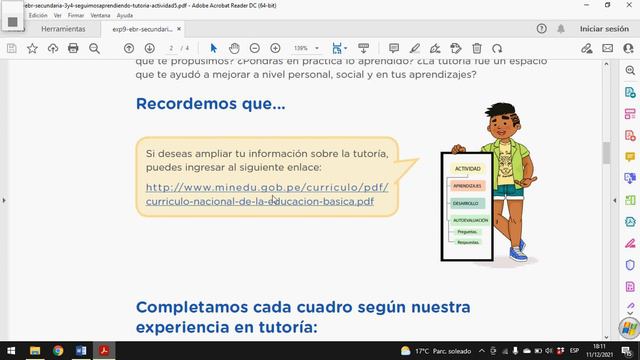This screenshot has height=360, width=640.
Task: Delete with the trash can icon
Action: pyautogui.click(x=477, y=49)
